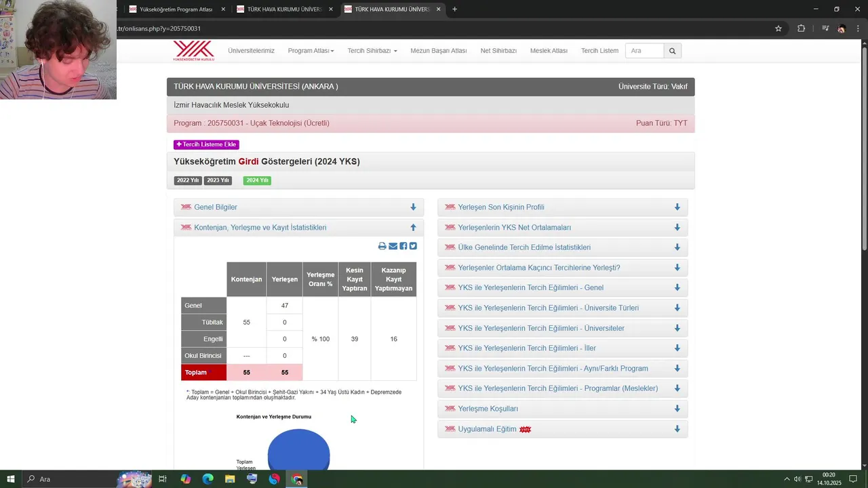Click the volume icon in system tray
Image resolution: width=868 pixels, height=488 pixels.
[797, 479]
